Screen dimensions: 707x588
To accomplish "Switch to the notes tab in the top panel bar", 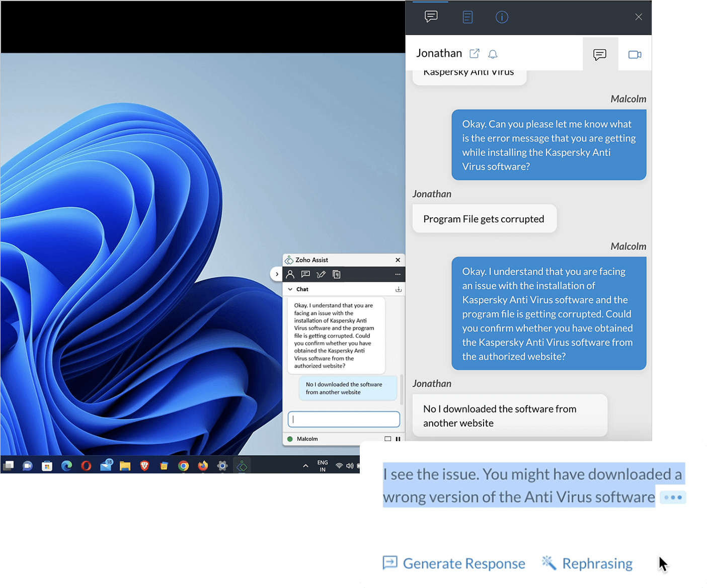I will 467,18.
